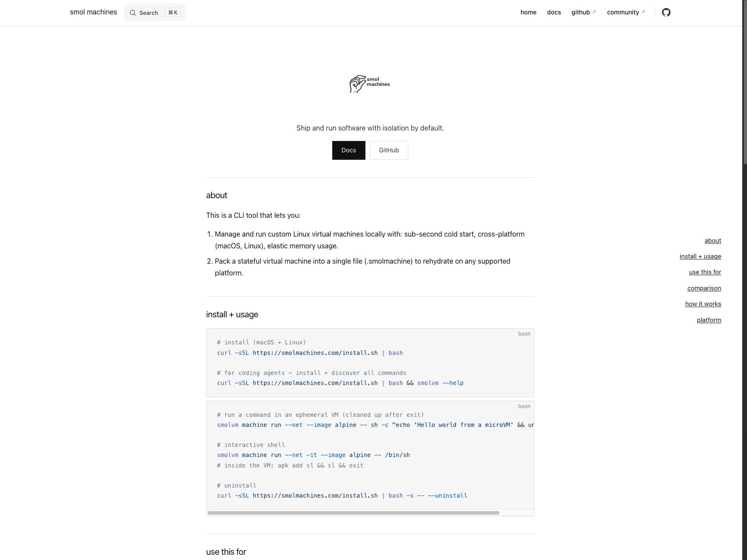Jump to use this for in side contents
Image resolution: width=747 pixels, height=560 pixels.
(705, 272)
